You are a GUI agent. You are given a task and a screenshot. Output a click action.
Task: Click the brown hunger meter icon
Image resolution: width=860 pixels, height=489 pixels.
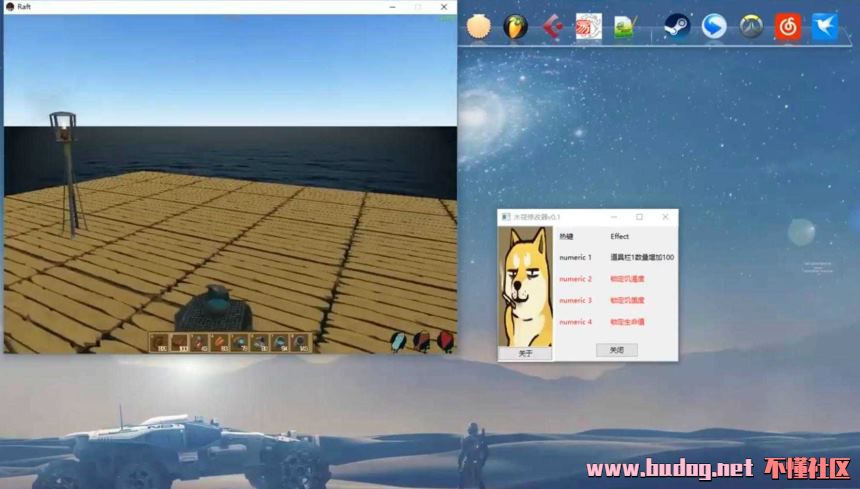point(421,341)
